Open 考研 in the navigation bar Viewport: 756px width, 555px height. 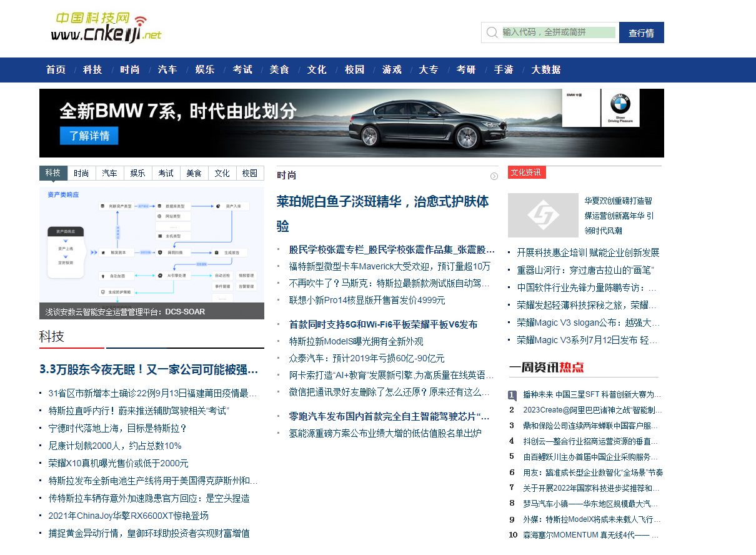click(x=466, y=69)
